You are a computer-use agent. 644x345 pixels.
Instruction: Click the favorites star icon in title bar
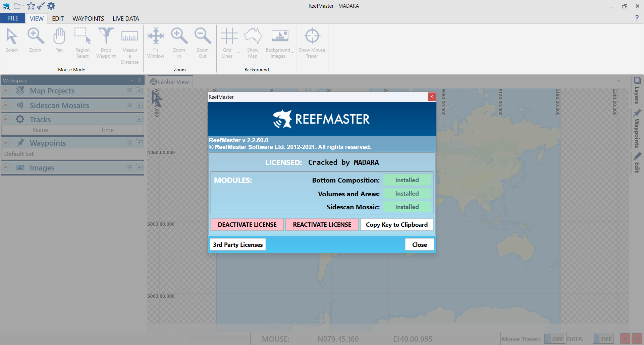(31, 6)
